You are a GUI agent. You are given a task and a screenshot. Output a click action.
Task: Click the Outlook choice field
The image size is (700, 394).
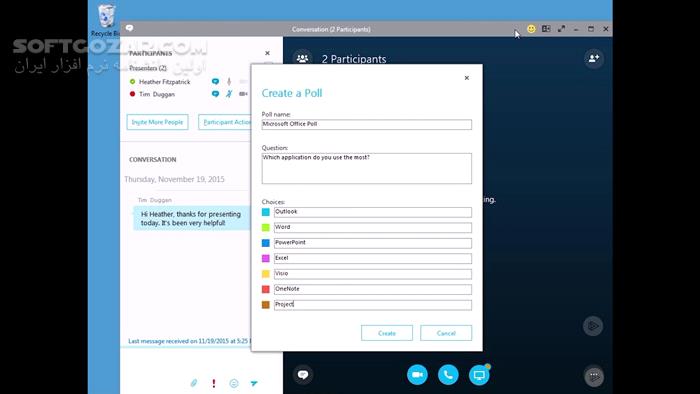[x=373, y=212]
